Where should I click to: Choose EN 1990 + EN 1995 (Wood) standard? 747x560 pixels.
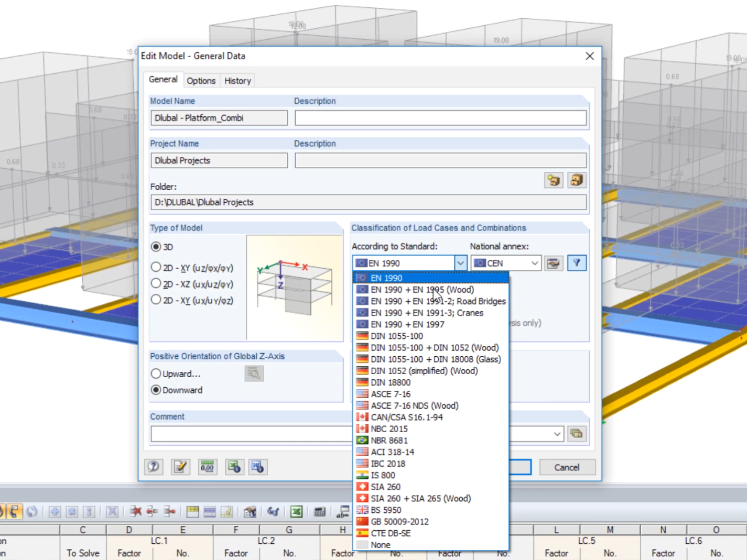tap(431, 290)
